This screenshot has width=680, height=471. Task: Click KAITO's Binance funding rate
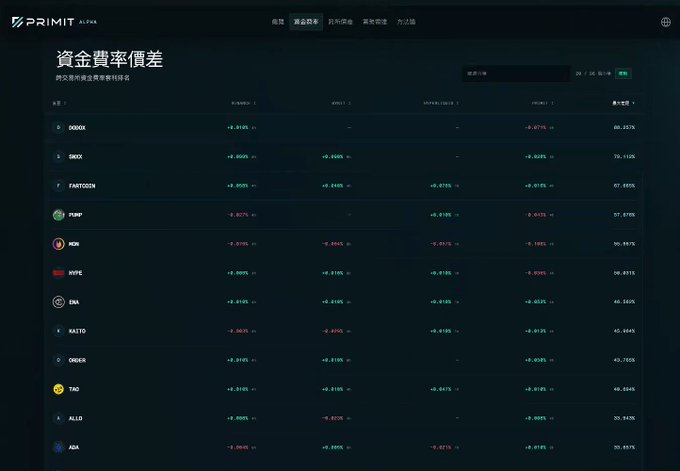coord(238,331)
